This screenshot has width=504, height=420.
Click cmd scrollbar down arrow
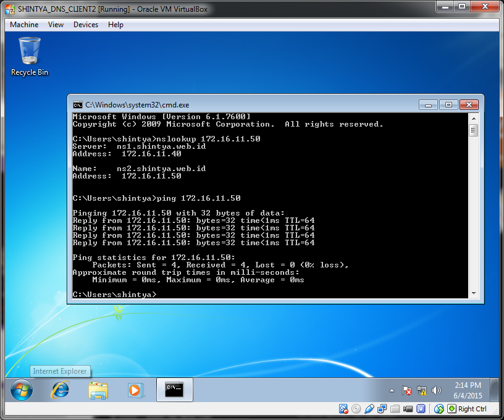point(474,293)
